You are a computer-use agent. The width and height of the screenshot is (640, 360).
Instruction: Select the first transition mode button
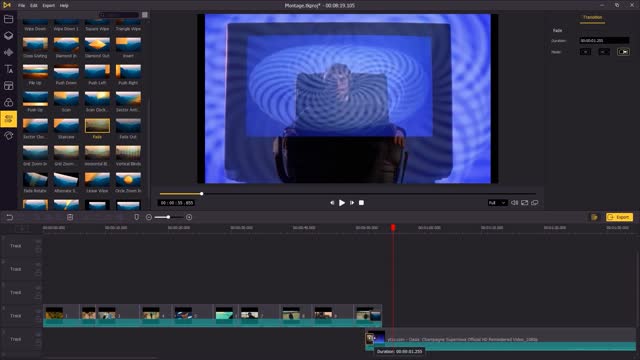(585, 52)
